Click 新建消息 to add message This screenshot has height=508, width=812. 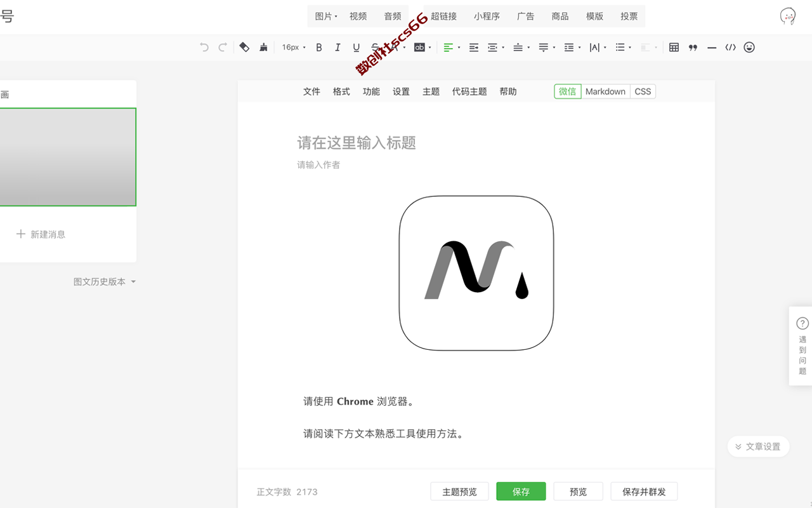(41, 234)
